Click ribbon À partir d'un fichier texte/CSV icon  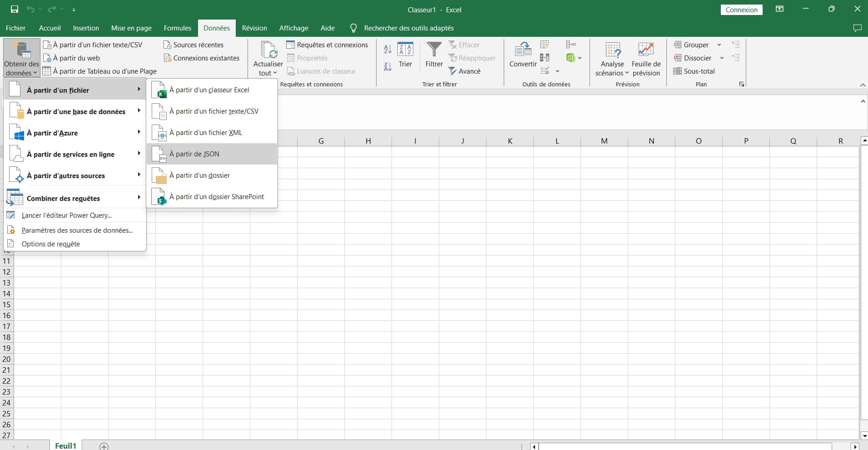point(47,45)
